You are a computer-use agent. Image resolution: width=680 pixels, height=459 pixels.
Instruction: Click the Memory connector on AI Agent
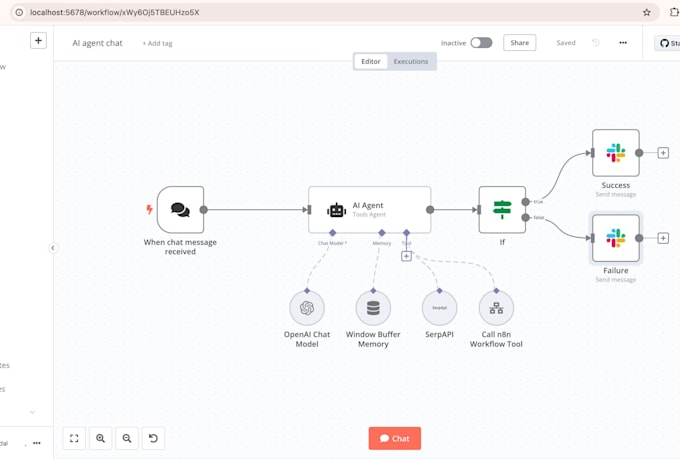click(x=382, y=233)
